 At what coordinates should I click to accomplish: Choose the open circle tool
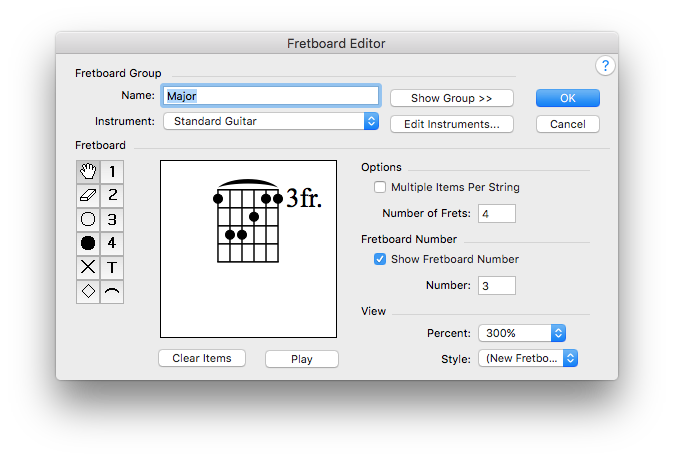click(x=88, y=219)
